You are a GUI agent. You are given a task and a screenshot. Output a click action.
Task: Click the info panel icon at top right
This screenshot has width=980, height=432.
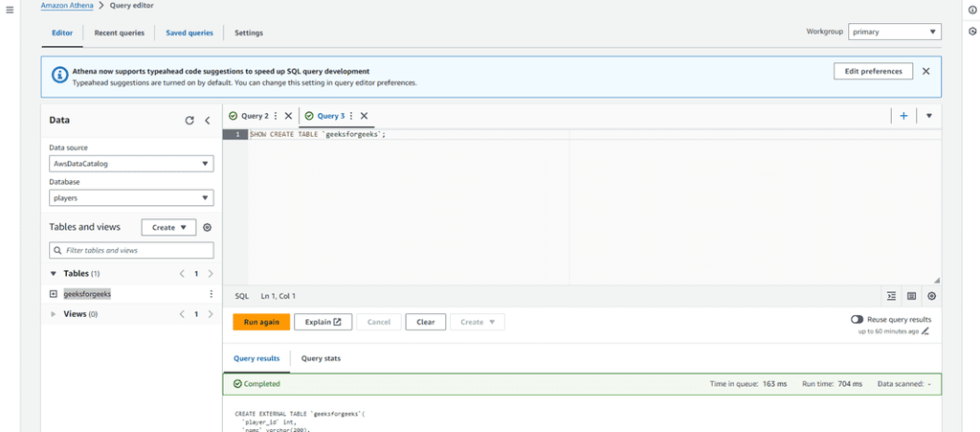pos(972,11)
